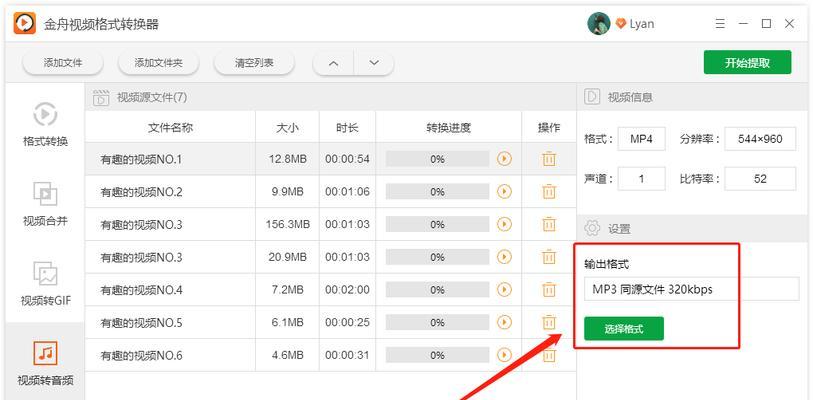Select the row 有趣的视频NO.5
Screen dimensions: 813x400
click(331, 323)
